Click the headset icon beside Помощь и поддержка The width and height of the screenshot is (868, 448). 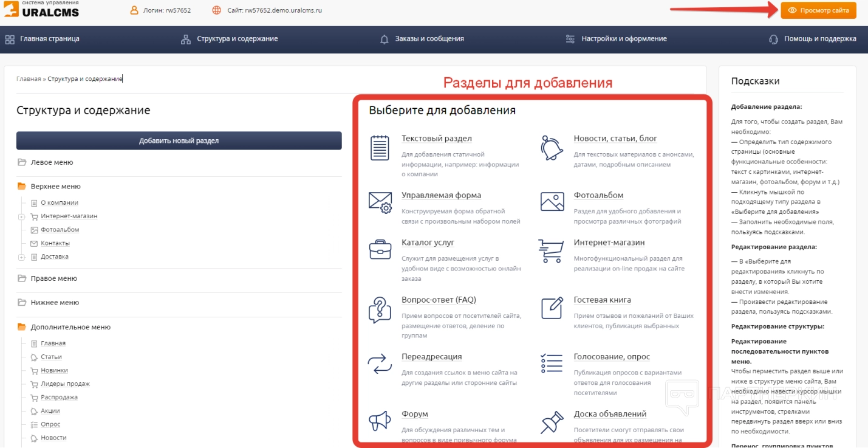[774, 39]
